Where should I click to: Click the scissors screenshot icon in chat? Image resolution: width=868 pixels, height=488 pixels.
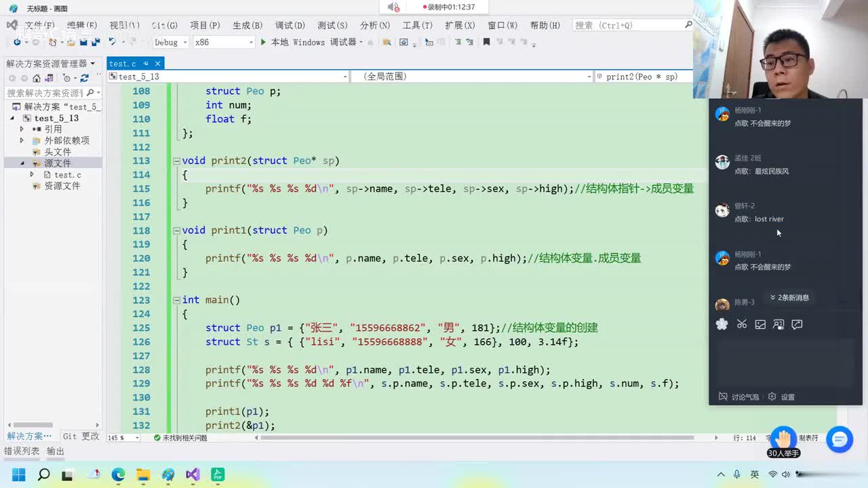click(x=742, y=325)
